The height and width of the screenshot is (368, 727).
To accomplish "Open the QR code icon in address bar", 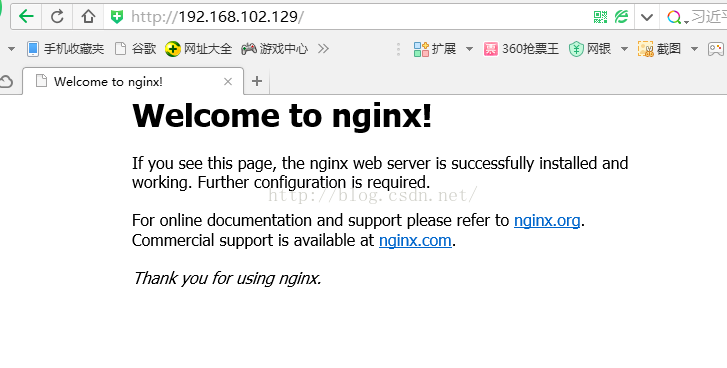I will [600, 18].
